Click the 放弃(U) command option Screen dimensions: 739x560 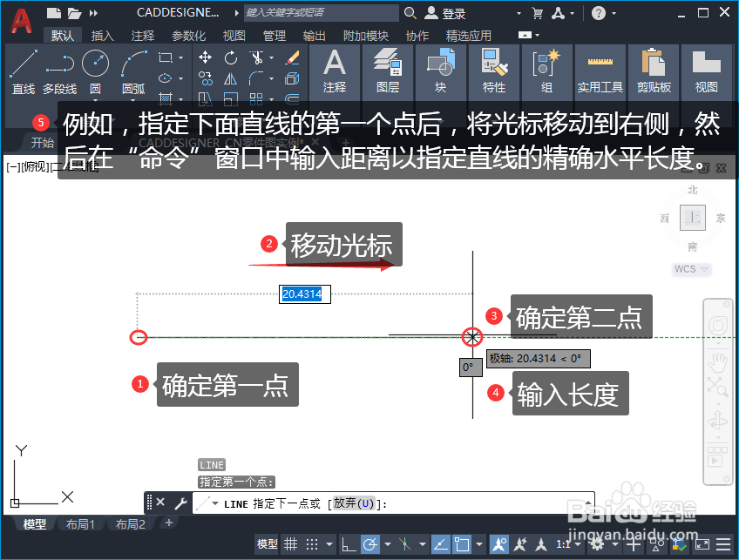[x=354, y=503]
